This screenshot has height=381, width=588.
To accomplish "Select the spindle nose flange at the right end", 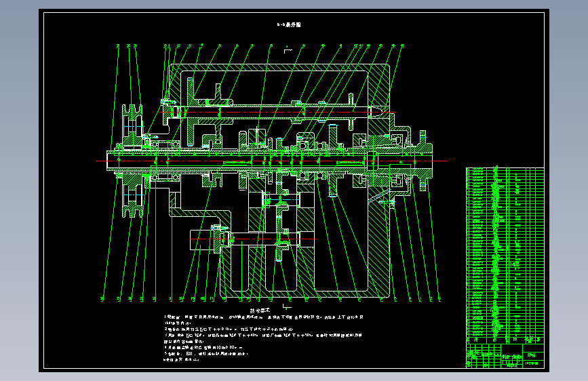I will pyautogui.click(x=423, y=161).
